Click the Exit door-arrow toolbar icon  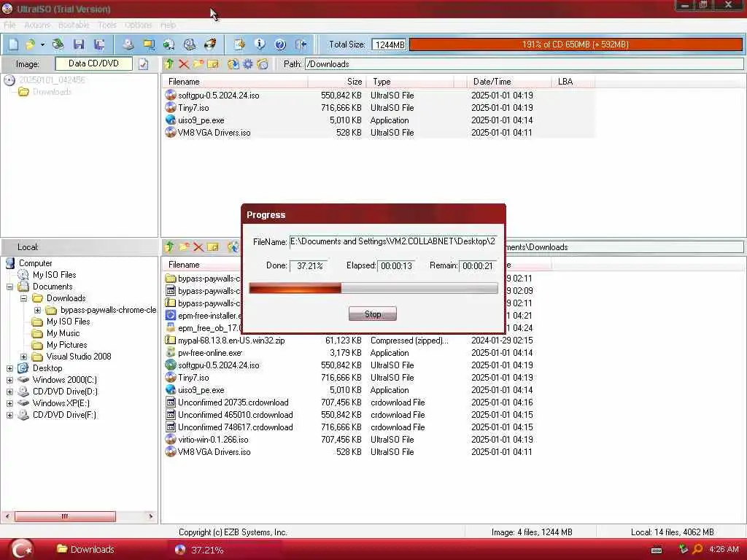[x=301, y=44]
